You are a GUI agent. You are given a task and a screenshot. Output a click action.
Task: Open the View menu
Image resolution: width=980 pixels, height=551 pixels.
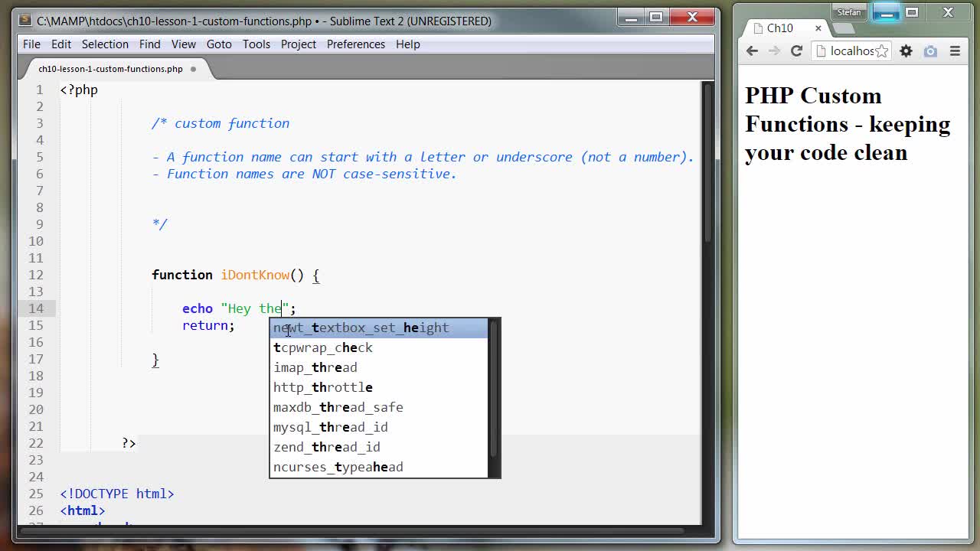(x=184, y=44)
